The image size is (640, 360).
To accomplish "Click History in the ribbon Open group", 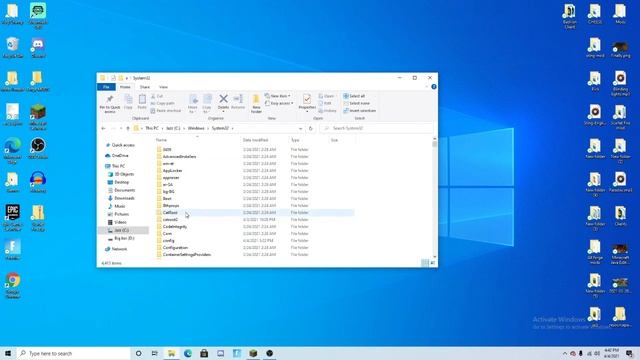I will [327, 111].
